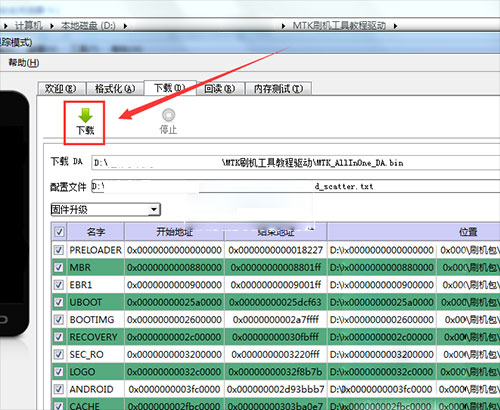Image resolution: width=500 pixels, height=410 pixels.
Task: Click the location column header
Action: (x=413, y=232)
